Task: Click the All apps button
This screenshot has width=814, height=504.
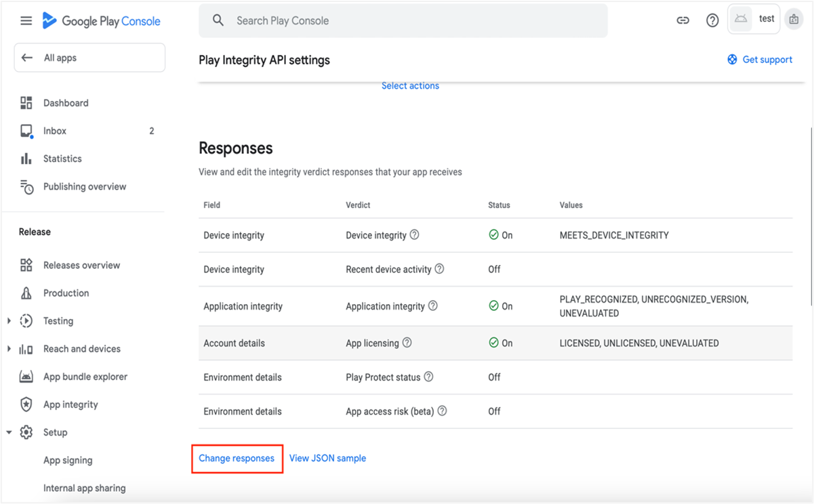Action: coord(89,58)
